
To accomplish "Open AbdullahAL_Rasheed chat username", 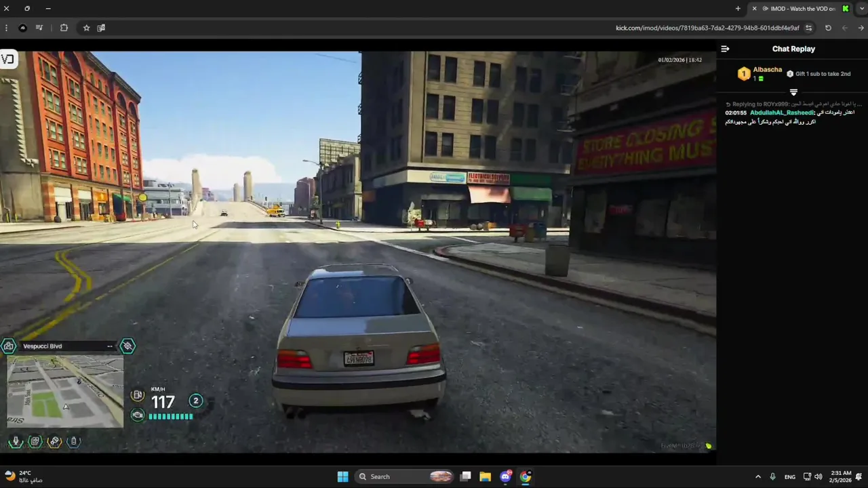I will [x=782, y=113].
